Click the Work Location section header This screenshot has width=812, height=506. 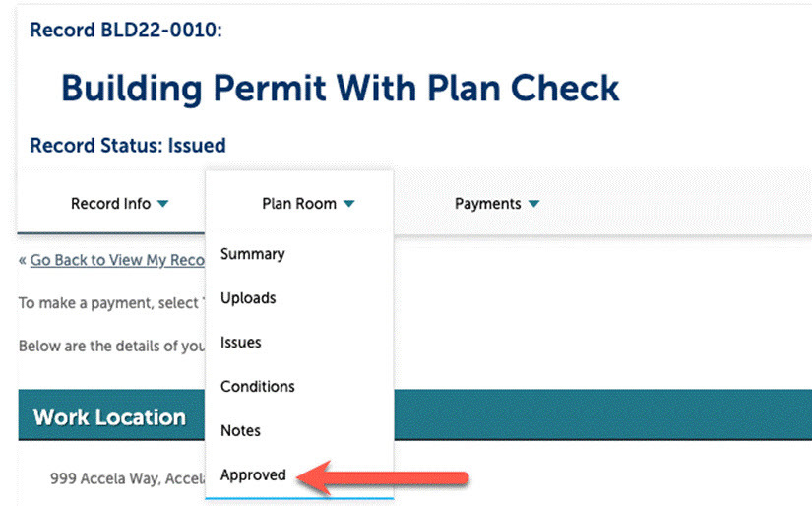point(109,416)
